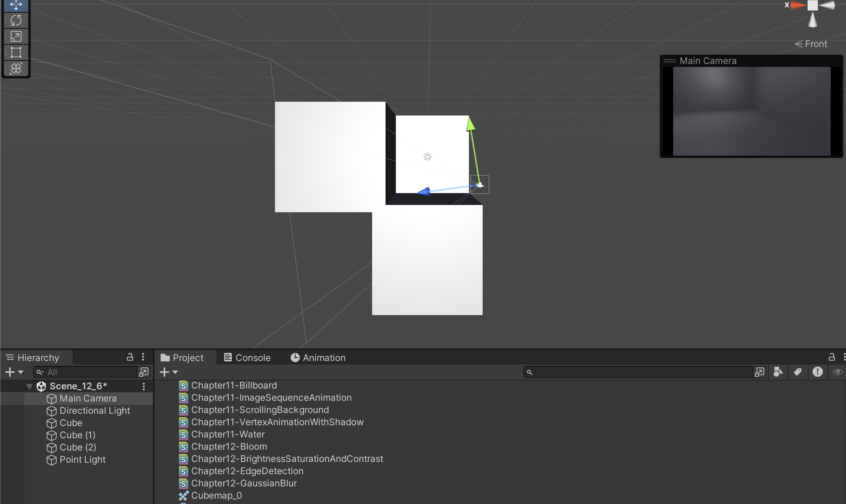Select Point Light in the Hierarchy

(x=82, y=460)
